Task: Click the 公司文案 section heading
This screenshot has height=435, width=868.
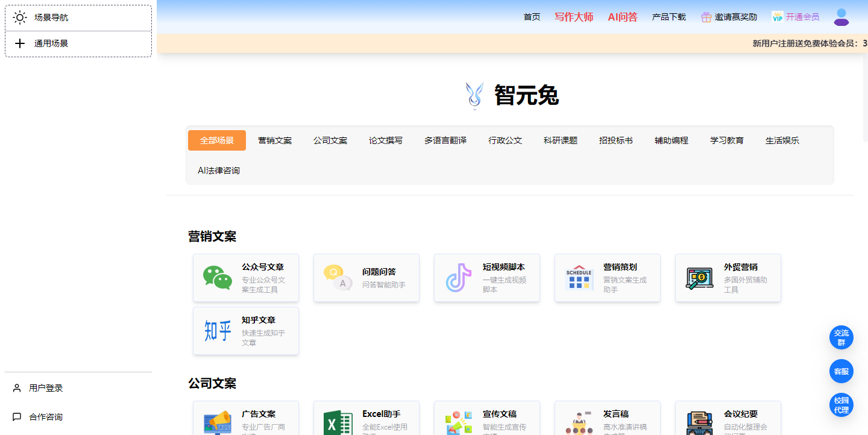Action: coord(212,383)
